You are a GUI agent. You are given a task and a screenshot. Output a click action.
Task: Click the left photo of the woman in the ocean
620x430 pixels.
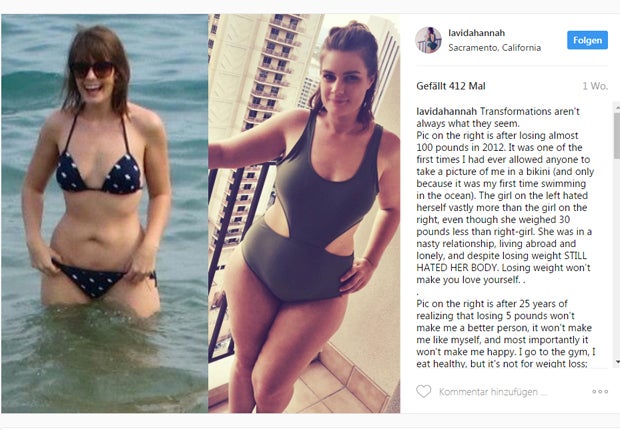(x=105, y=214)
